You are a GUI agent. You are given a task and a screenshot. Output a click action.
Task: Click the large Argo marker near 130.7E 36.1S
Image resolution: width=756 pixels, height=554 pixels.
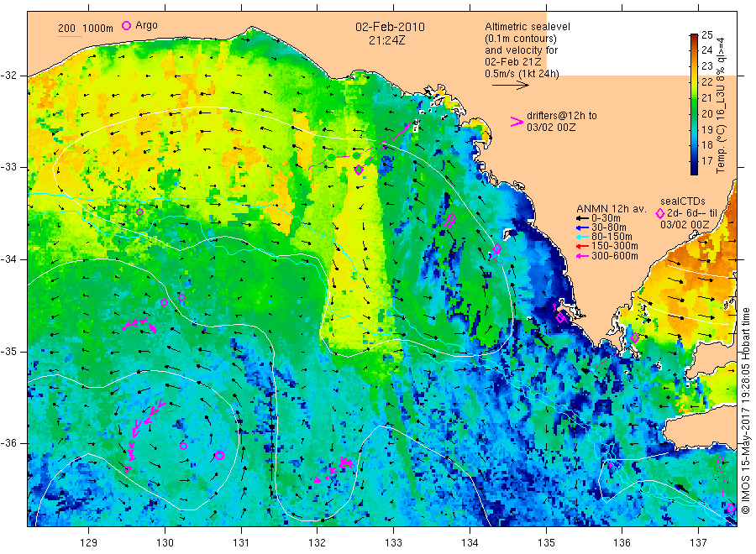[x=219, y=455]
